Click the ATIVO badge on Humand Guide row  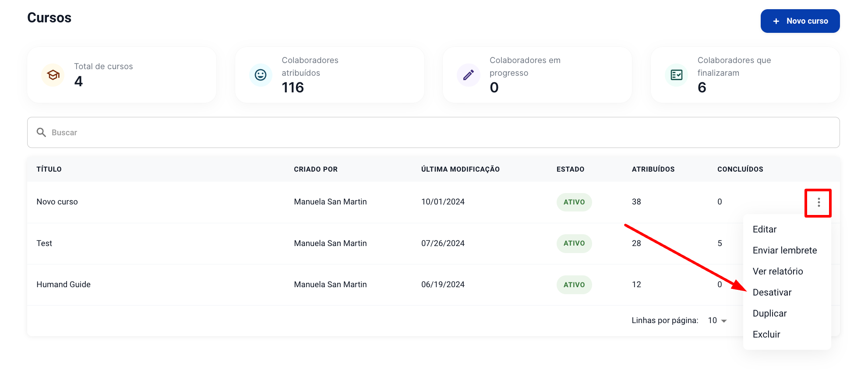point(574,285)
